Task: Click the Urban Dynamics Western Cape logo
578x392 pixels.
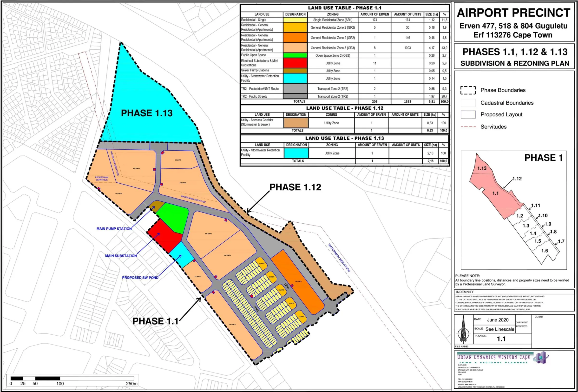Action: pos(503,358)
